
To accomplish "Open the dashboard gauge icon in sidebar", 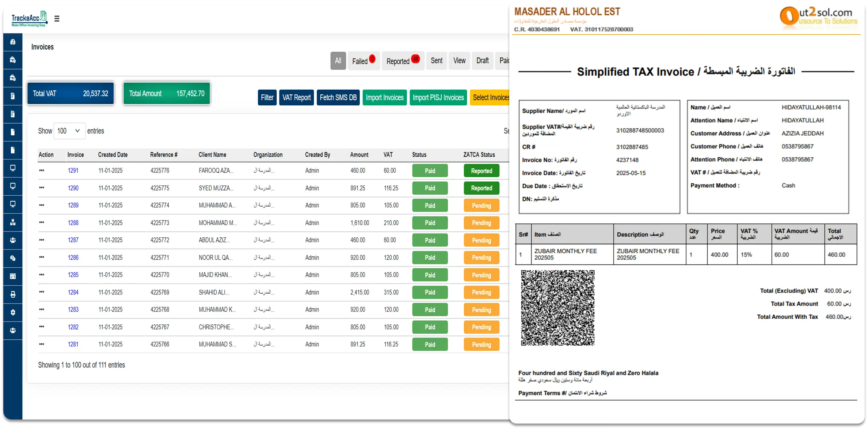I will pyautogui.click(x=13, y=42).
